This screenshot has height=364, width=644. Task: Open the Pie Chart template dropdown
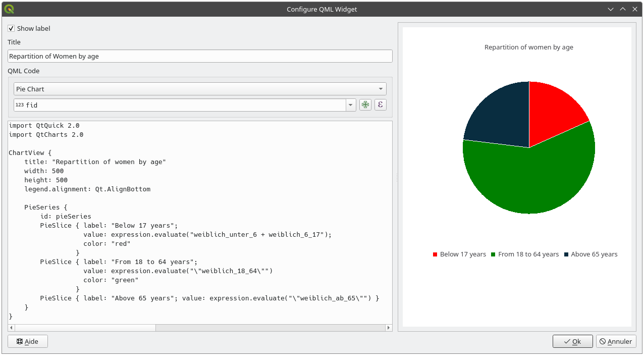click(x=200, y=89)
